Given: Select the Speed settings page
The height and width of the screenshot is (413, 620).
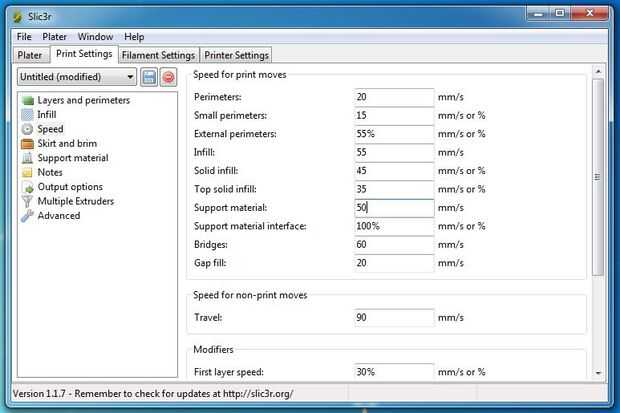Looking at the screenshot, I should pyautogui.click(x=50, y=129).
